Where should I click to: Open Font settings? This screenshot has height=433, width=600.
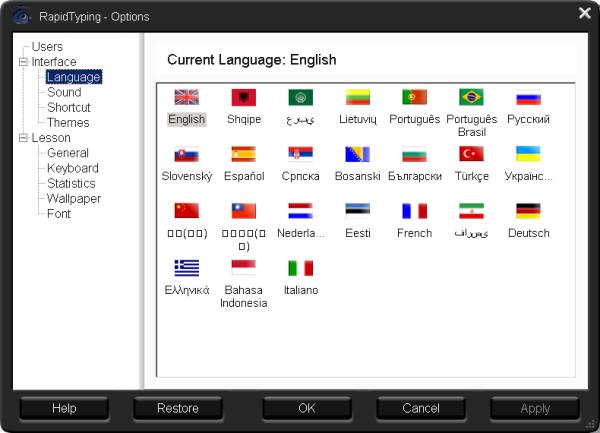coord(59,213)
